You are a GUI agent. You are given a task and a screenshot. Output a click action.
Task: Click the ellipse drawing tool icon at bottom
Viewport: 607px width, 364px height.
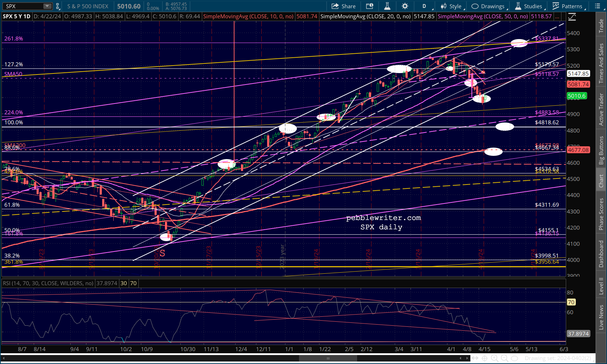[x=514, y=358]
